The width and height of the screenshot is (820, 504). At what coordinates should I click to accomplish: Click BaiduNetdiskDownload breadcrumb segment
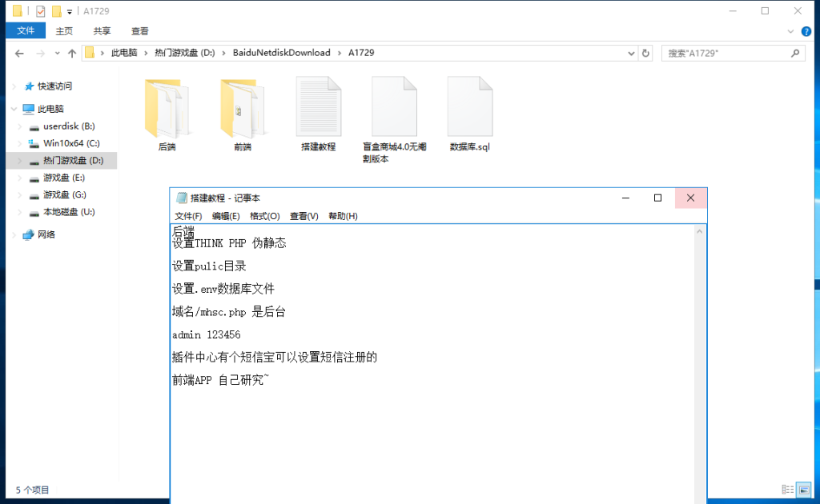tap(281, 53)
